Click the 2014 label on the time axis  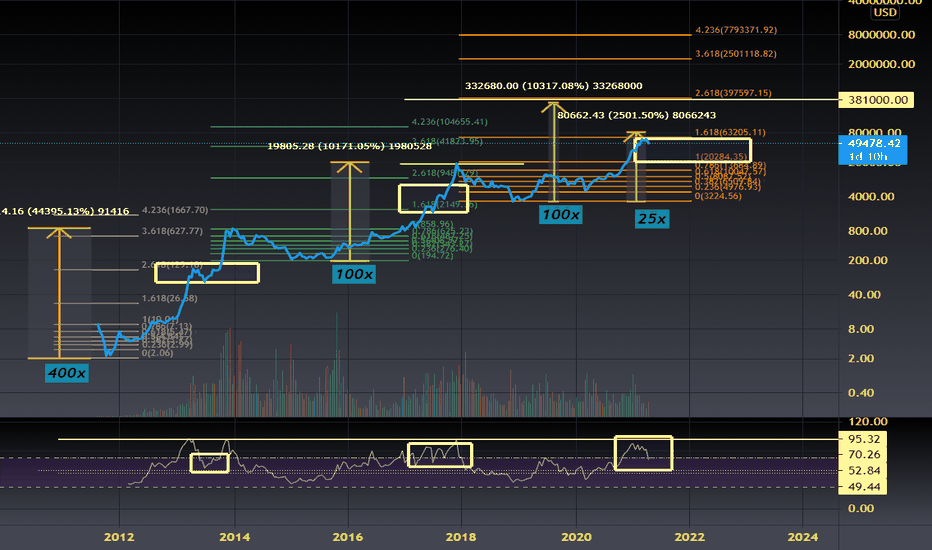tap(234, 537)
